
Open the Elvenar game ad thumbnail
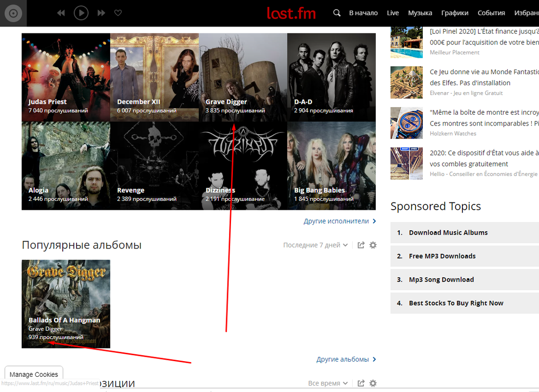(x=406, y=82)
